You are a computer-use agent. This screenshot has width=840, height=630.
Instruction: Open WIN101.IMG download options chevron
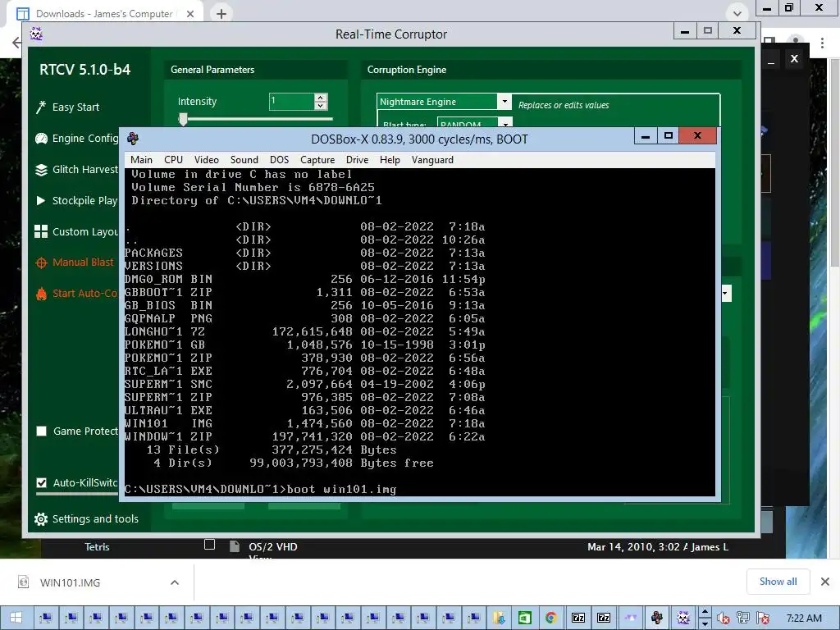coord(175,582)
